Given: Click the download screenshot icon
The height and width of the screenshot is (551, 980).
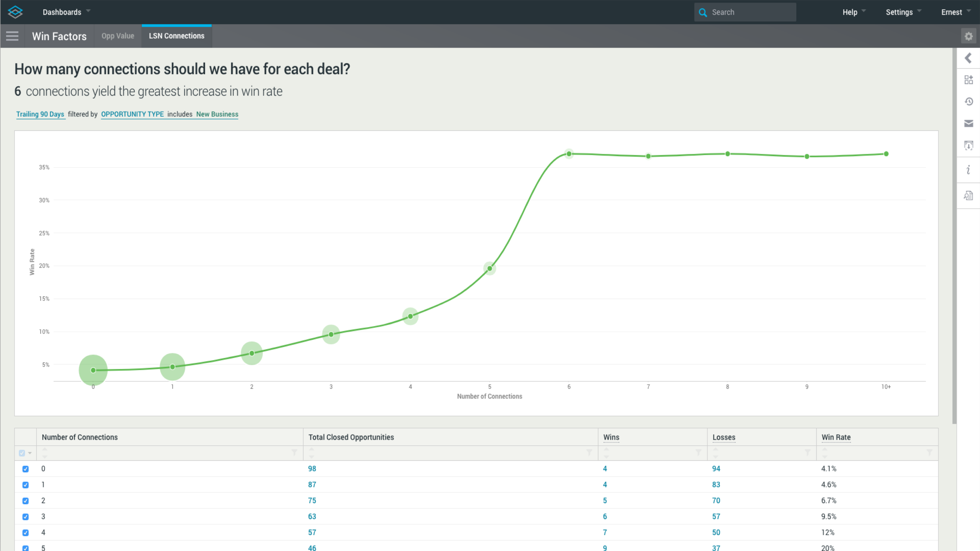Looking at the screenshot, I should (x=968, y=145).
